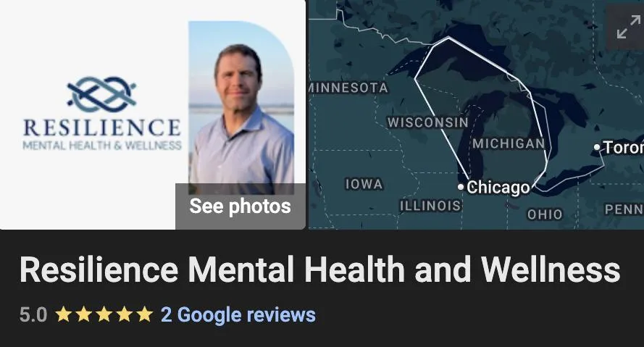Click the Minnesota label on the map
Viewport: 644px width, 347px height.
[x=348, y=88]
